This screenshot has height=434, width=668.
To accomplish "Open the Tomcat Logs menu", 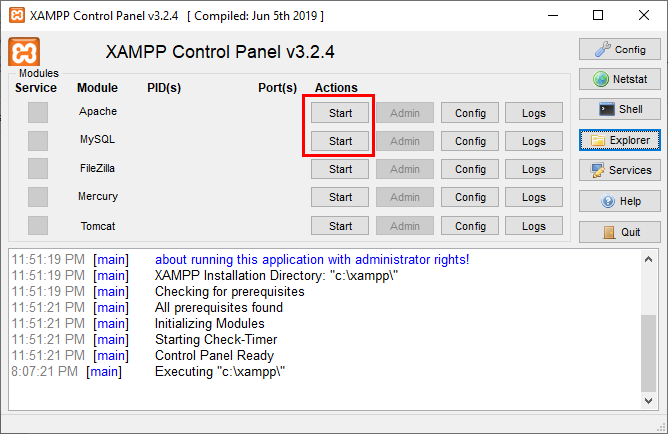I will [x=534, y=226].
